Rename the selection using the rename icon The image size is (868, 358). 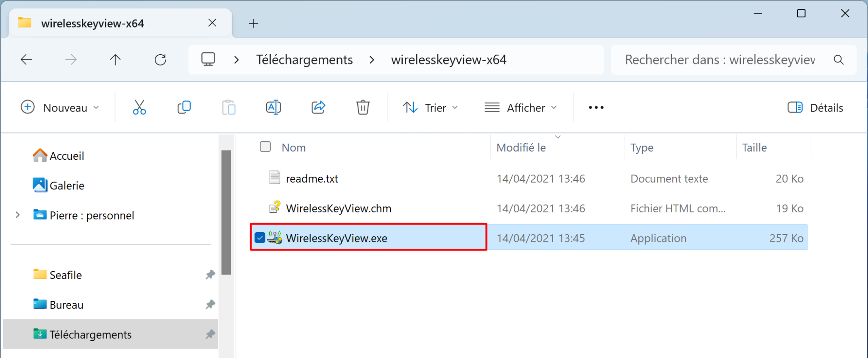[x=273, y=107]
